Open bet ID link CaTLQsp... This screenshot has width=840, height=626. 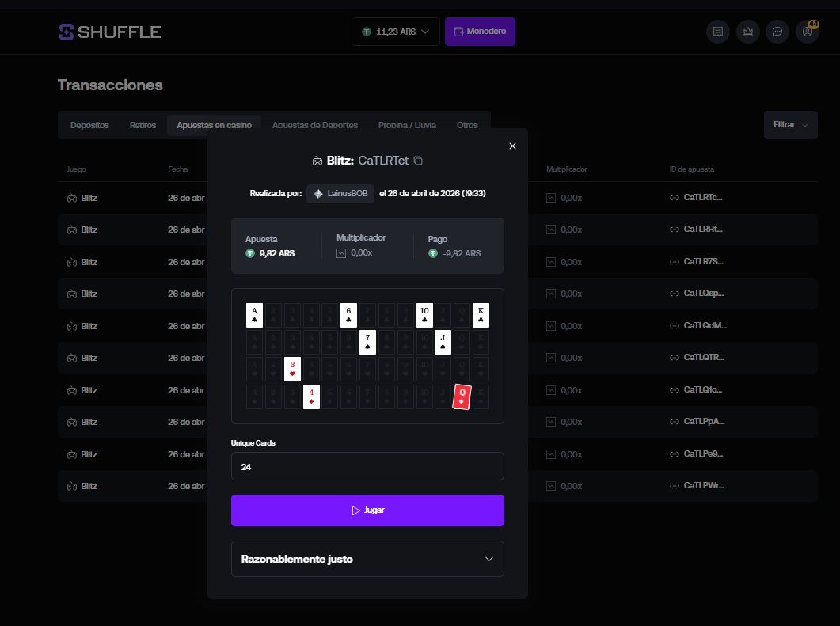[x=696, y=294]
